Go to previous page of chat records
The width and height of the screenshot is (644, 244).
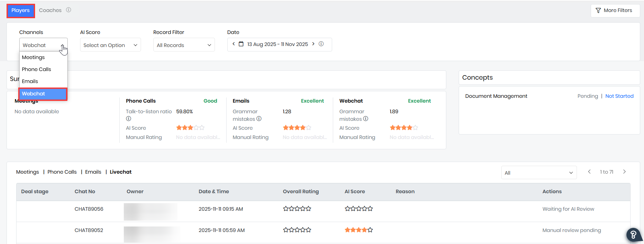(x=589, y=172)
